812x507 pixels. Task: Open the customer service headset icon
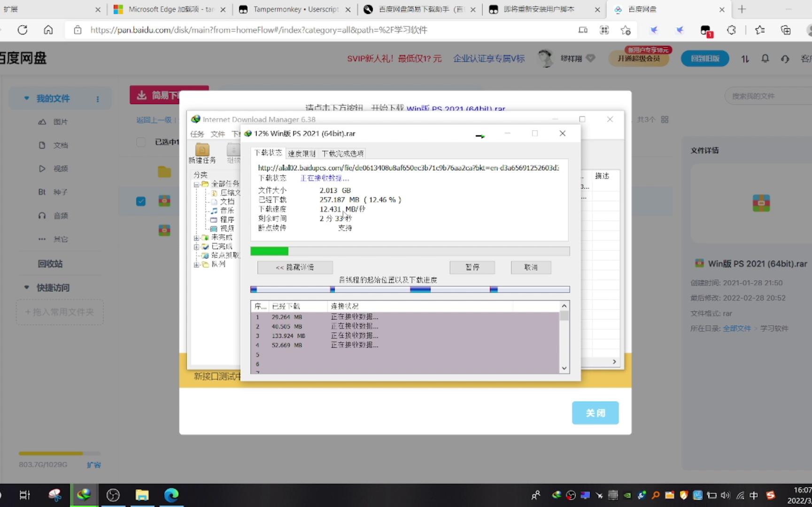click(x=785, y=59)
